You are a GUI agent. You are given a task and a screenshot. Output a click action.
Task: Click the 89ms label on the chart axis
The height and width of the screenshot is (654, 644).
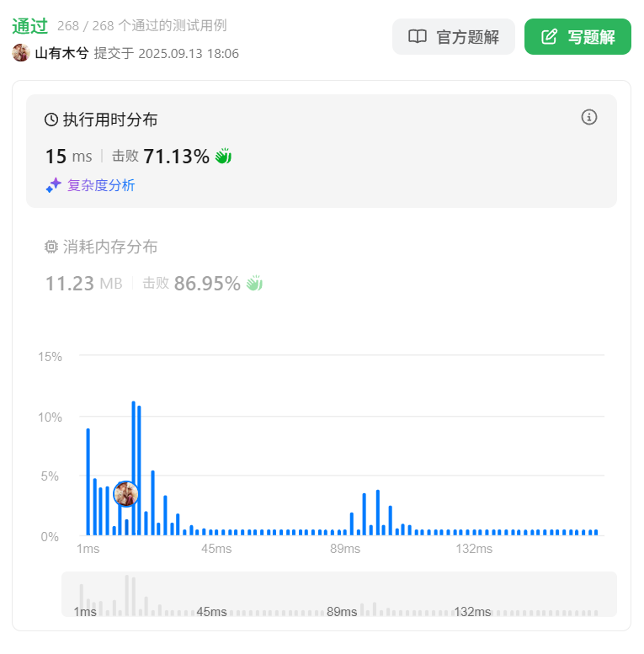pyautogui.click(x=345, y=549)
